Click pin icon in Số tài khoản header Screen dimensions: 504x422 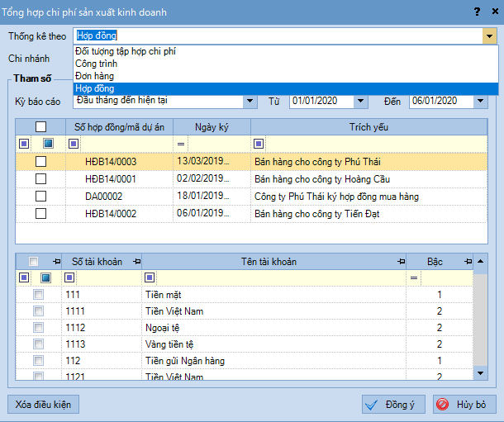[130, 262]
